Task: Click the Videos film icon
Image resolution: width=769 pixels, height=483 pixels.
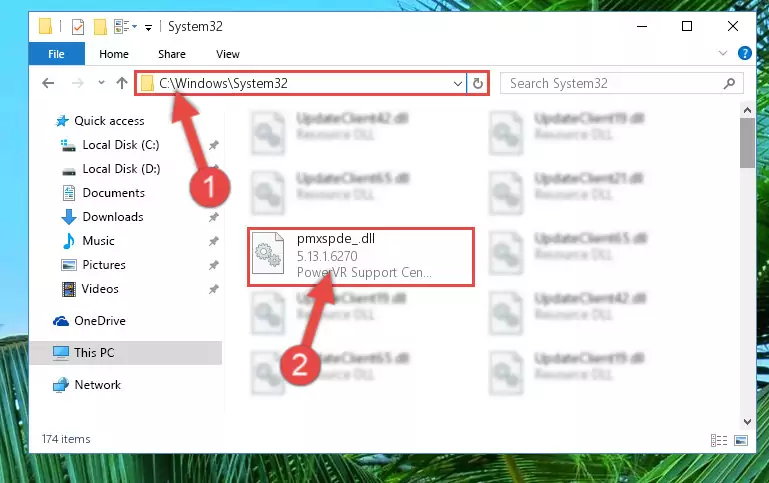Action: point(69,289)
